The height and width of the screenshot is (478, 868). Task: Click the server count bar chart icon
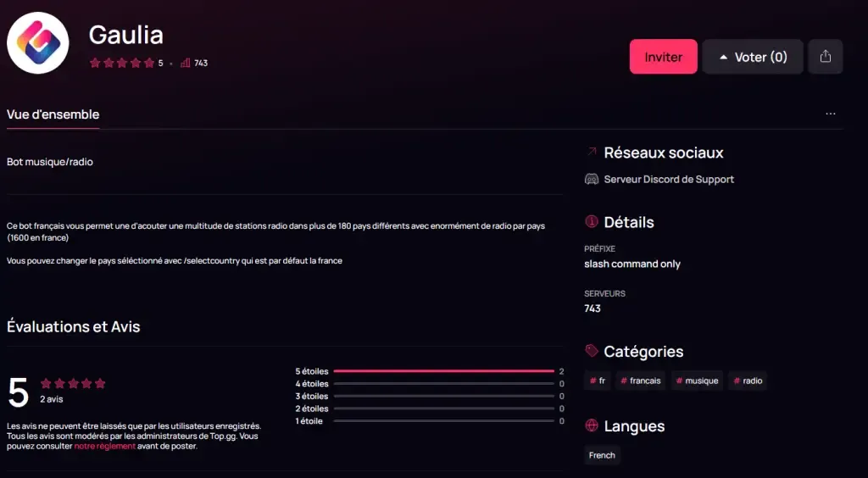(186, 63)
